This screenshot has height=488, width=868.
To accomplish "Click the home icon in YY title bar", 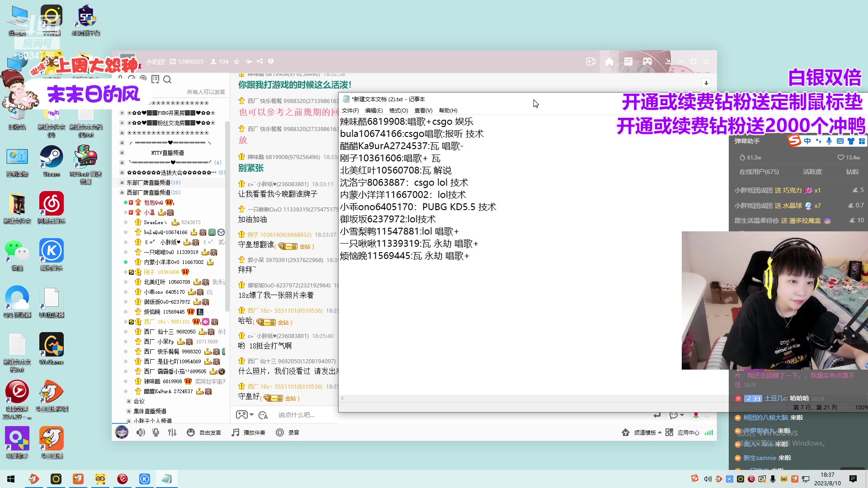I will tap(609, 61).
